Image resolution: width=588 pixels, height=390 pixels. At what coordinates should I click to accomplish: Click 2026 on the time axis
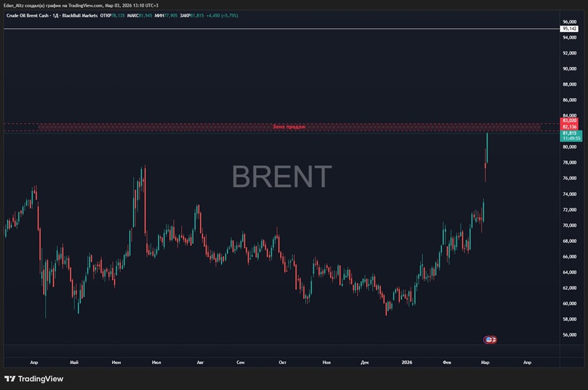(406, 362)
